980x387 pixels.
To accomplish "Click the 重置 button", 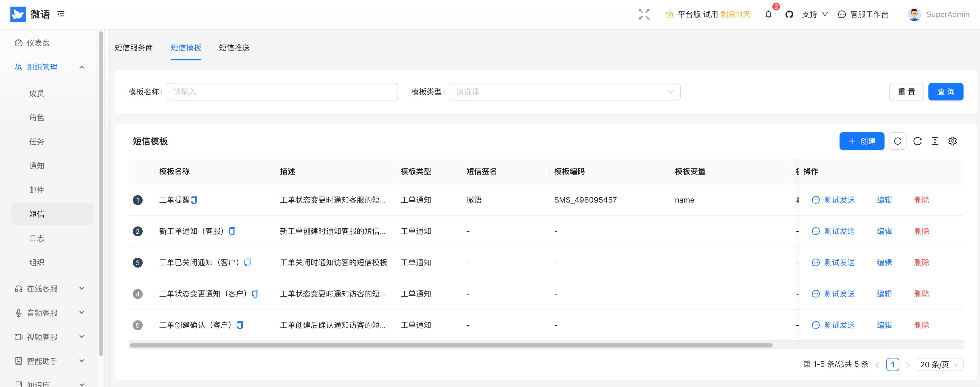I will pos(906,92).
